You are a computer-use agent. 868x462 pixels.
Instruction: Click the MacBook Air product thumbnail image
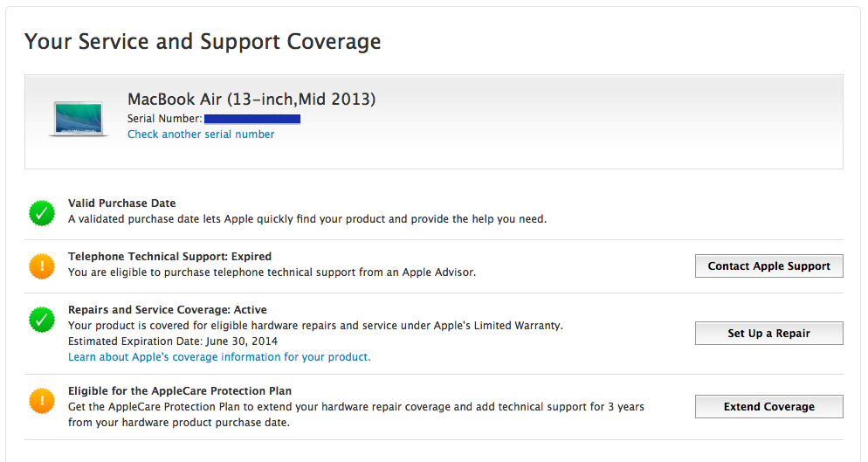coord(78,119)
